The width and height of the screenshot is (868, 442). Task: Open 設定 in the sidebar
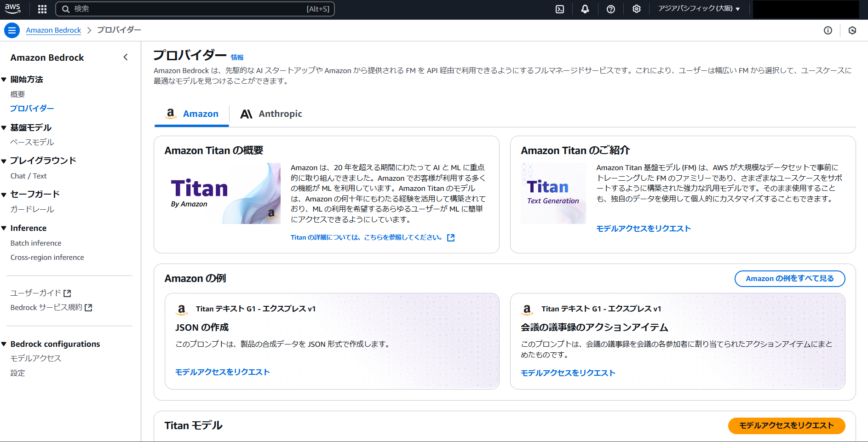click(x=18, y=373)
